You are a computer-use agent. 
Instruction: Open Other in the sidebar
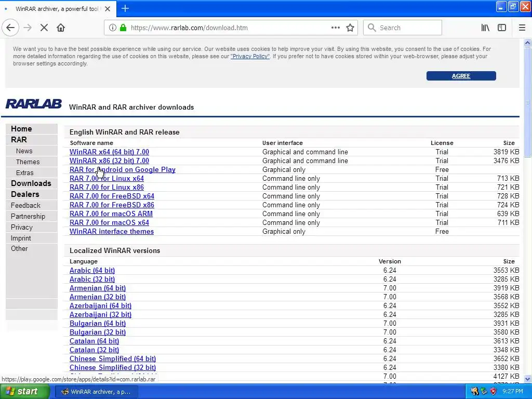tap(19, 248)
